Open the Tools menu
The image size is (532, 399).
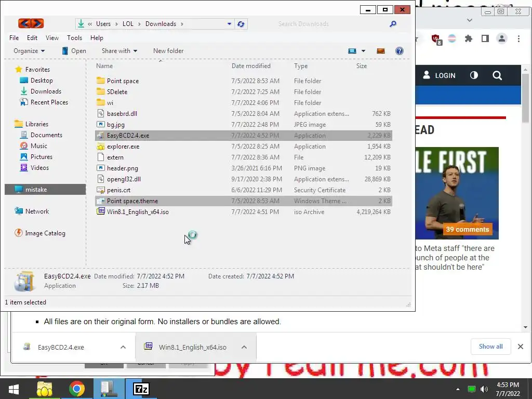point(74,37)
